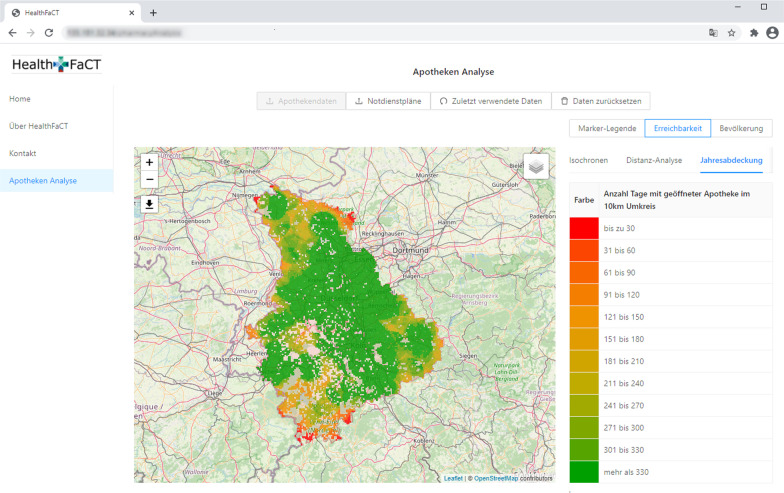The width and height of the screenshot is (784, 493).
Task: Click Daten zurücksetzen button
Action: [x=601, y=101]
